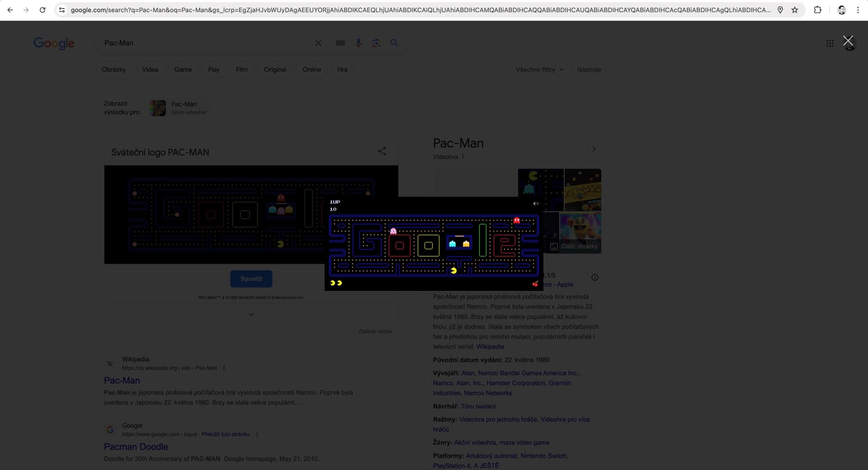Open Google apps grid icon
This screenshot has height=470, width=868.
click(x=830, y=43)
